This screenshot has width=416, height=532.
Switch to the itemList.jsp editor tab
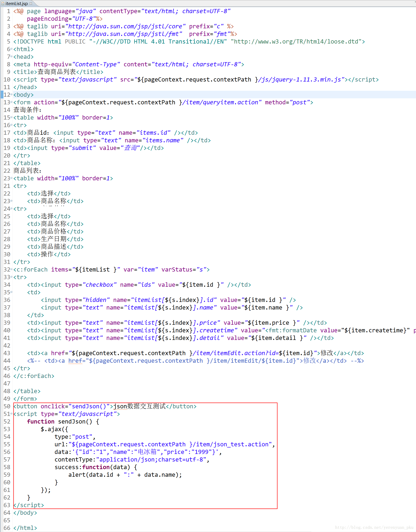click(17, 3)
